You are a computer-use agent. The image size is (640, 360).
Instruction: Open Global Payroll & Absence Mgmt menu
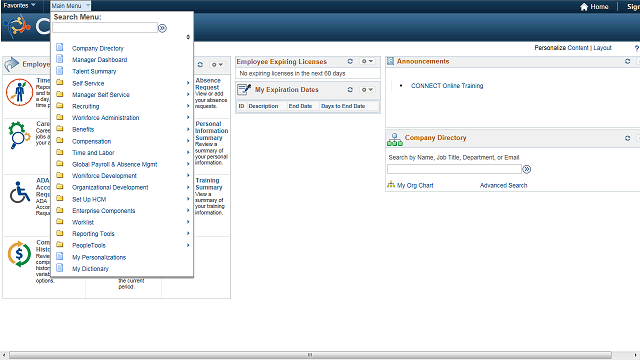[115, 164]
